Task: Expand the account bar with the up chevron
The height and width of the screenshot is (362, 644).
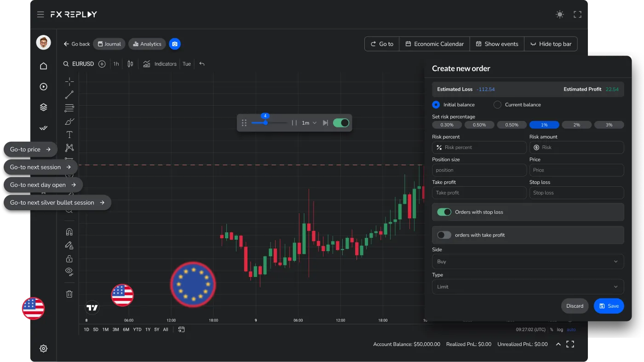Action: (x=558, y=344)
